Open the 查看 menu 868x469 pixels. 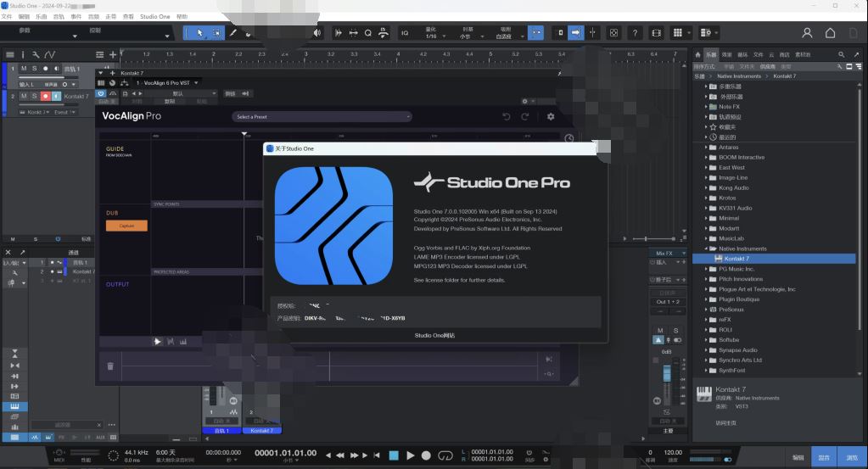click(x=128, y=17)
